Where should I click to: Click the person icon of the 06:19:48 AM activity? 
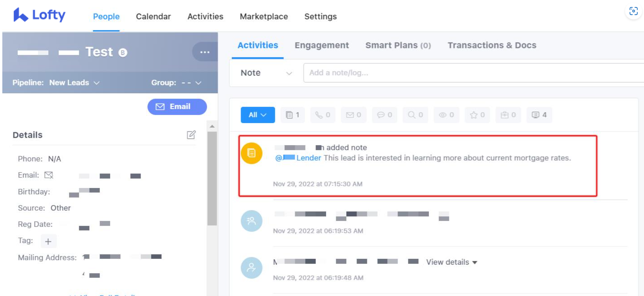[x=251, y=268]
